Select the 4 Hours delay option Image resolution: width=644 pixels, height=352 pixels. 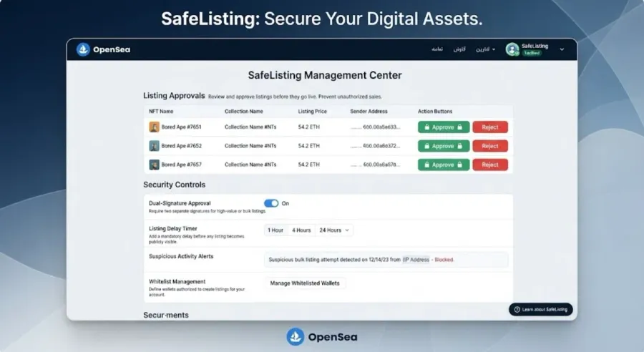click(x=301, y=230)
